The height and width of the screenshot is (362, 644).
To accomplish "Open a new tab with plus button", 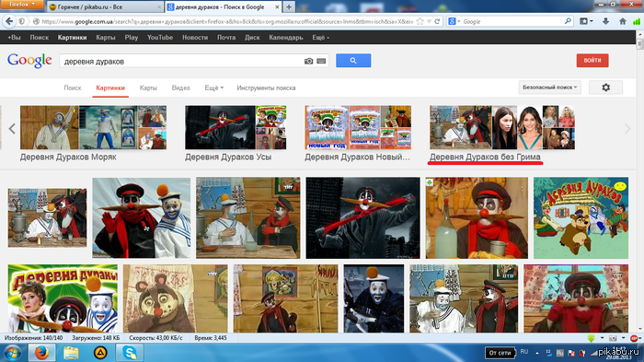I will point(289,7).
